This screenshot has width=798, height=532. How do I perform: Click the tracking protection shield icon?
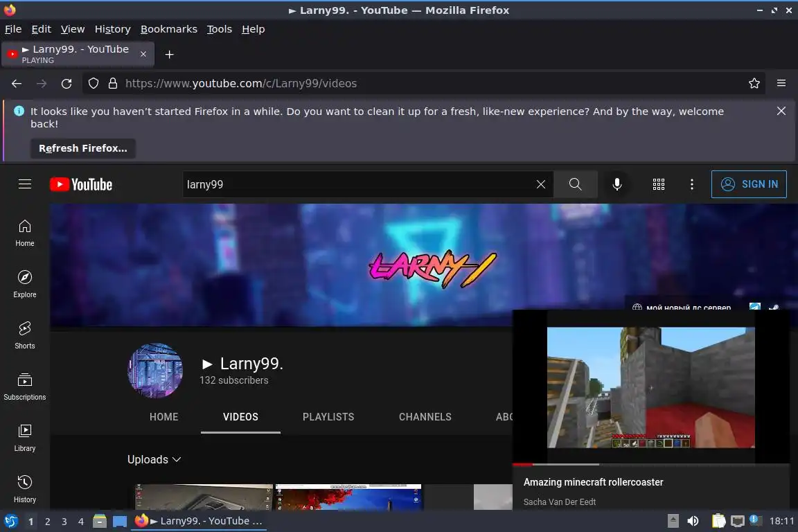point(93,84)
